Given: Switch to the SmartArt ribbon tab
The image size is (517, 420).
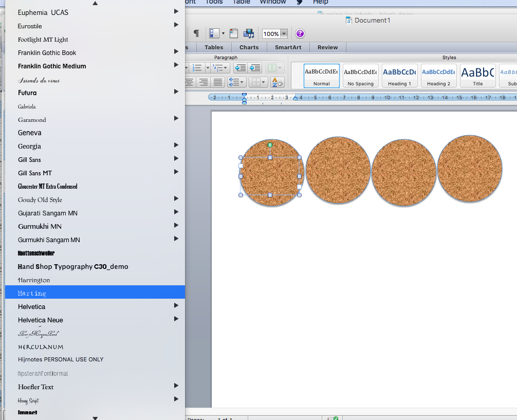Looking at the screenshot, I should coord(288,47).
